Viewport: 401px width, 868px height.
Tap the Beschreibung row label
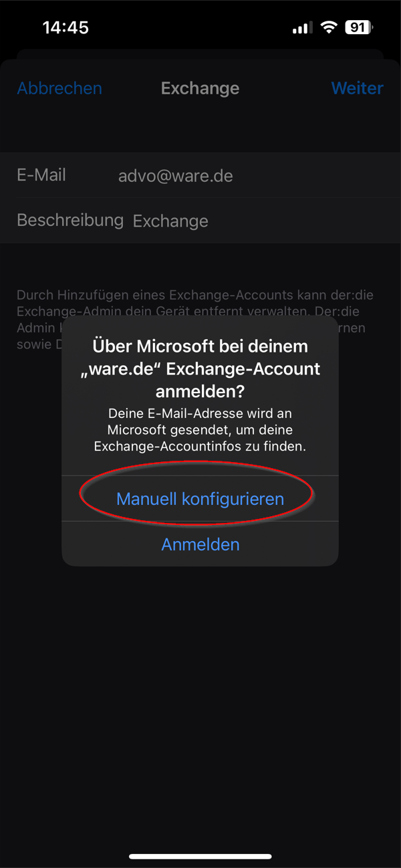(70, 220)
